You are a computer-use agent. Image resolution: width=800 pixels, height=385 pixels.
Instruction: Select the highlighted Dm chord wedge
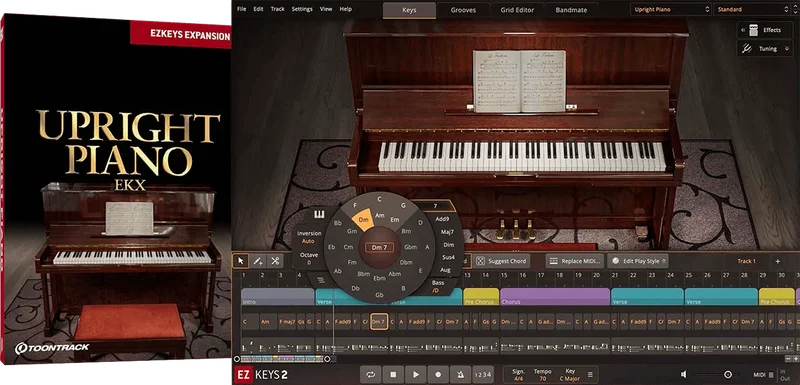[x=364, y=220]
